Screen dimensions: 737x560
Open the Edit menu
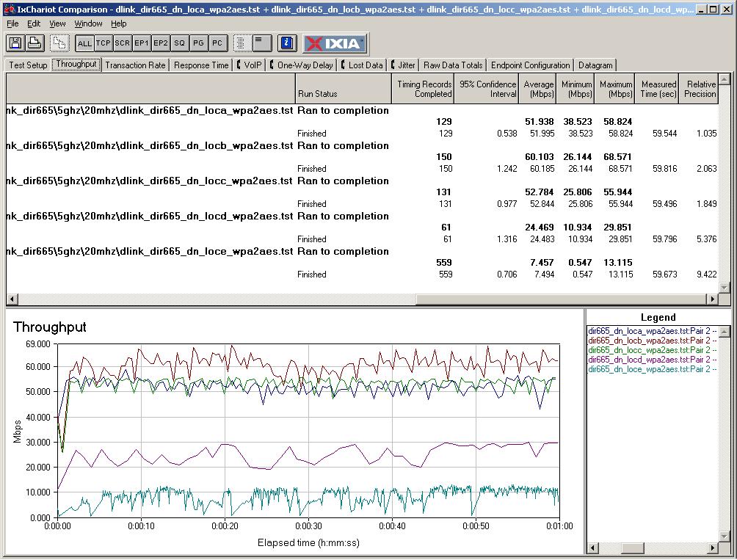[x=33, y=23]
